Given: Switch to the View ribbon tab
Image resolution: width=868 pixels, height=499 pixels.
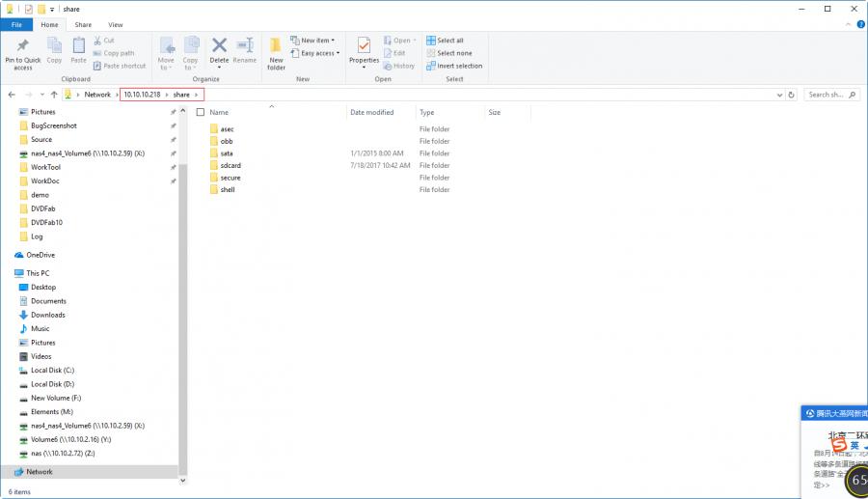Looking at the screenshot, I should coord(115,25).
